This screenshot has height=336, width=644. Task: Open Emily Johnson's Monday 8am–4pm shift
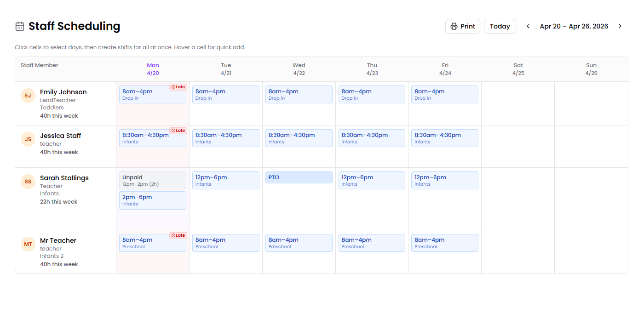coord(153,94)
